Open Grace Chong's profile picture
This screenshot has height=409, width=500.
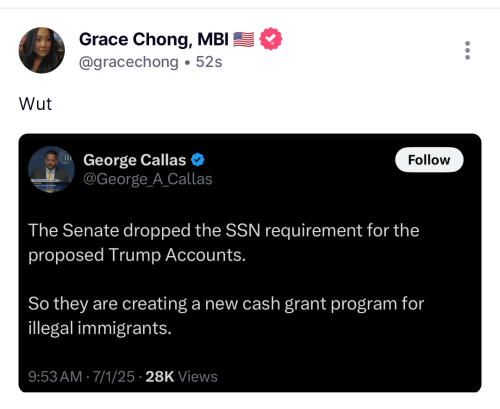click(x=42, y=50)
